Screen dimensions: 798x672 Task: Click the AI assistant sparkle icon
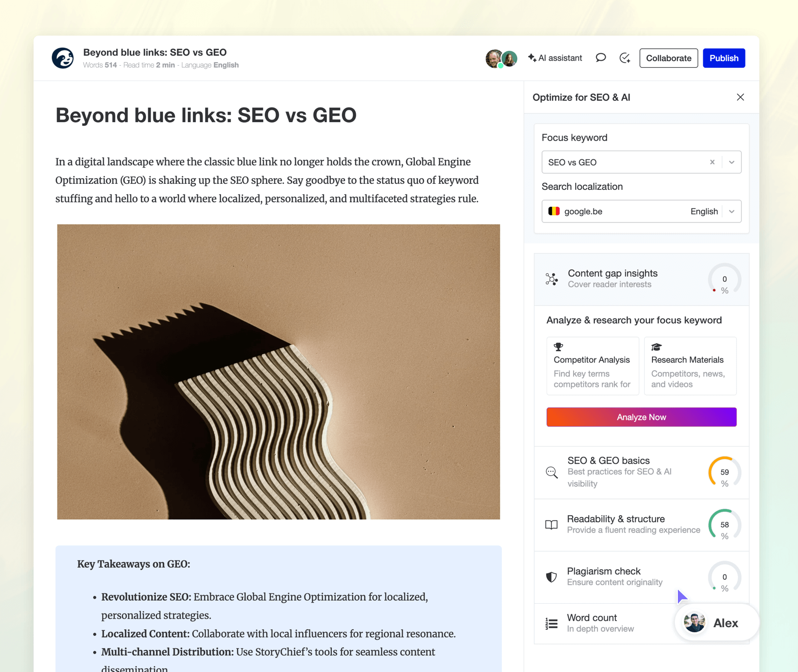pos(532,58)
